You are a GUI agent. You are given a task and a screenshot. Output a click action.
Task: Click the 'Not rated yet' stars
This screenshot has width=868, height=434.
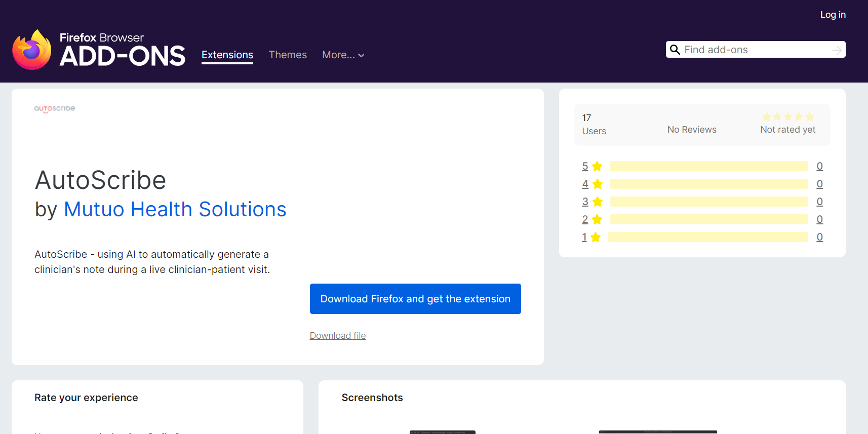coord(788,117)
